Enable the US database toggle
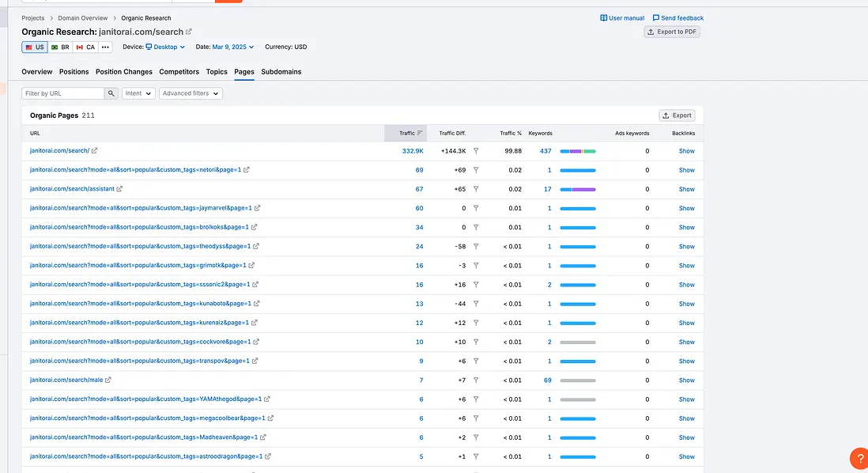 point(34,47)
